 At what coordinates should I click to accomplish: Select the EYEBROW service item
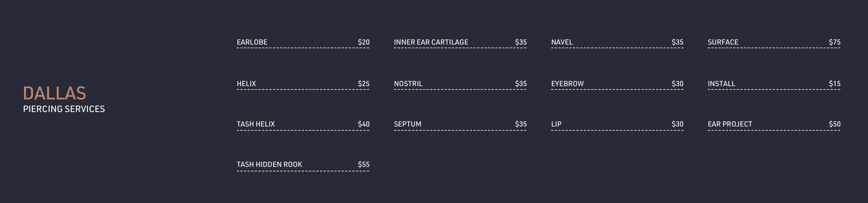click(x=567, y=84)
